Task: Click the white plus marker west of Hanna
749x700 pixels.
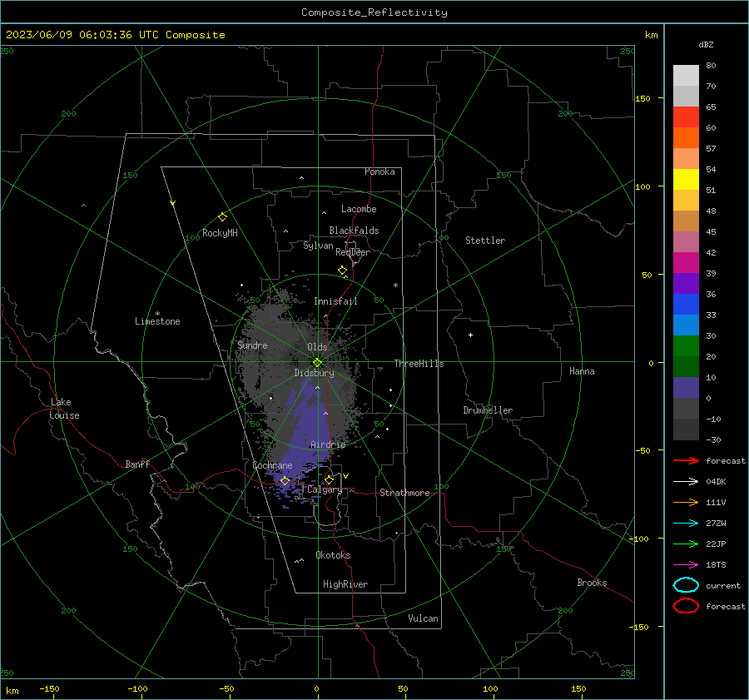Action: click(470, 335)
